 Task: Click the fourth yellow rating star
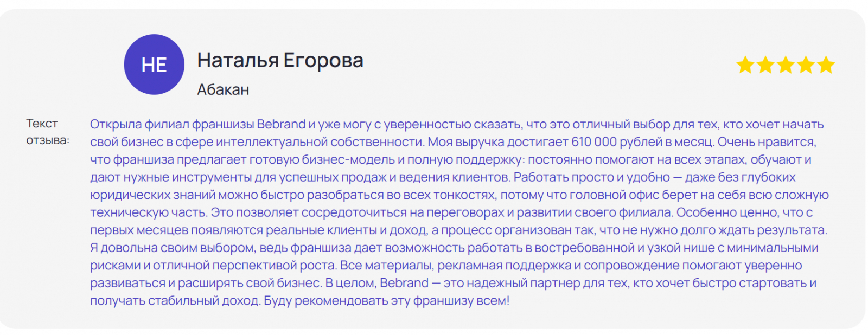click(806, 66)
